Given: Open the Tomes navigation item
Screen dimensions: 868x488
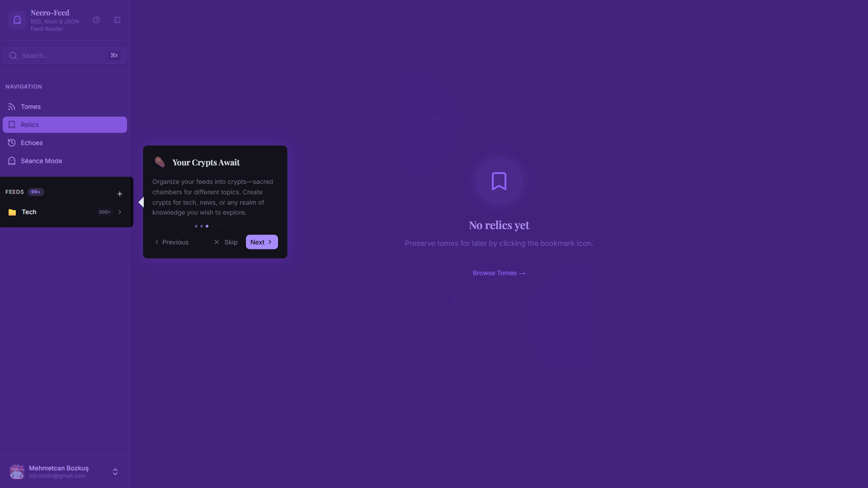Looking at the screenshot, I should (x=31, y=107).
